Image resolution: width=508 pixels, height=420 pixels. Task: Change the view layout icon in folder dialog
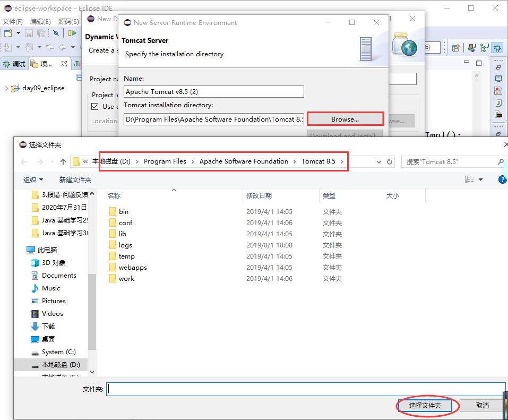(x=469, y=179)
